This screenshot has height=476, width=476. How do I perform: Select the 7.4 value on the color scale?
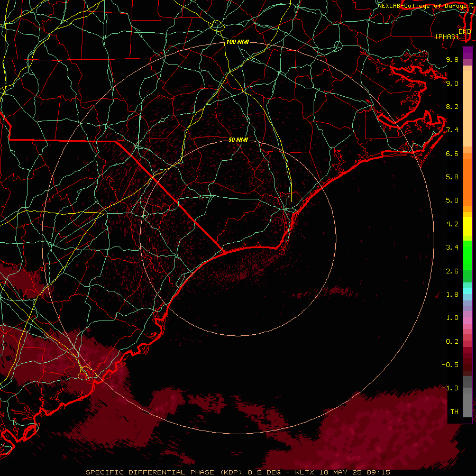(452, 130)
